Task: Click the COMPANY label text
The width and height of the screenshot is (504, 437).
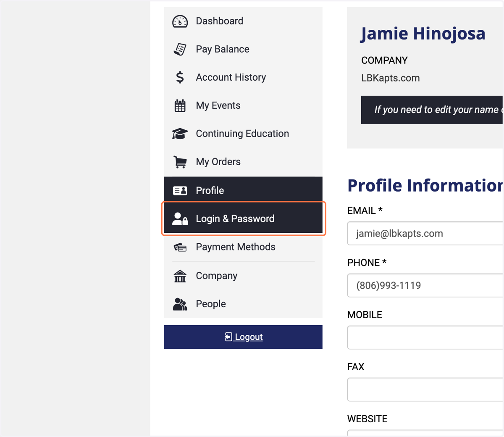Action: (384, 61)
